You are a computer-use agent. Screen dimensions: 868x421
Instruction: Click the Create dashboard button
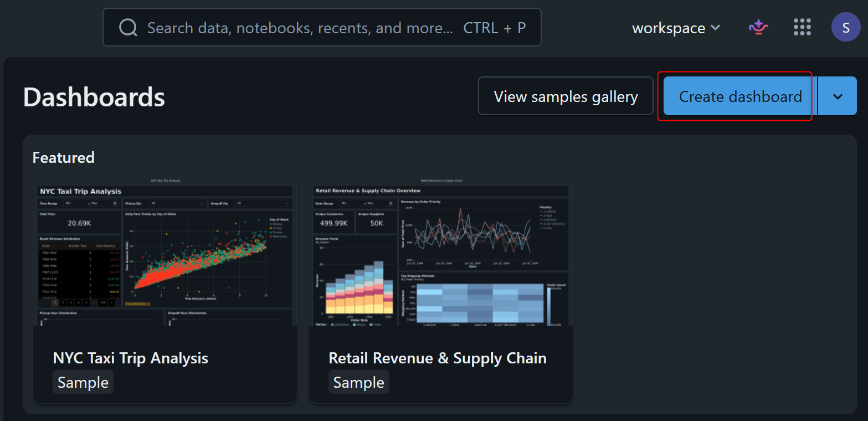coord(740,96)
